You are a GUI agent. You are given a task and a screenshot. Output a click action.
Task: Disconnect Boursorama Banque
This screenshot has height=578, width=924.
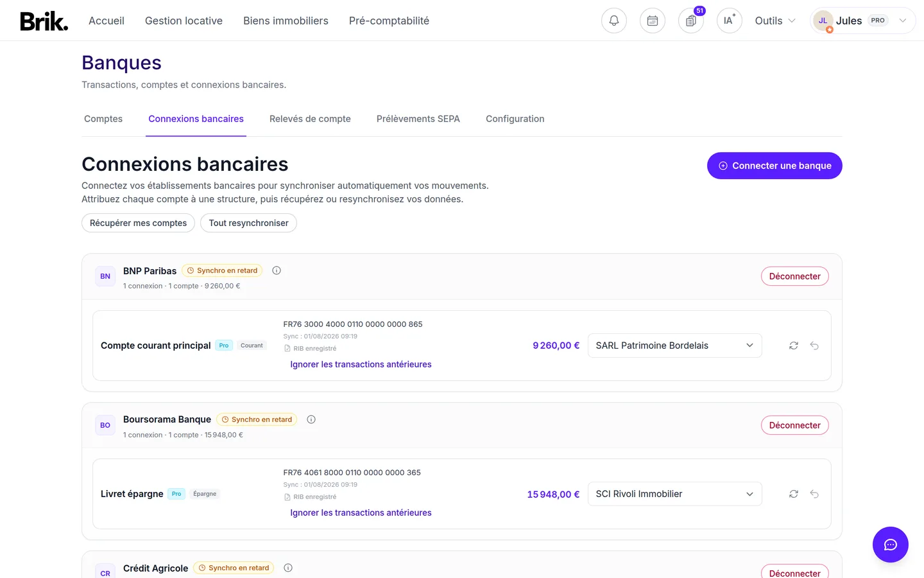pyautogui.click(x=795, y=425)
